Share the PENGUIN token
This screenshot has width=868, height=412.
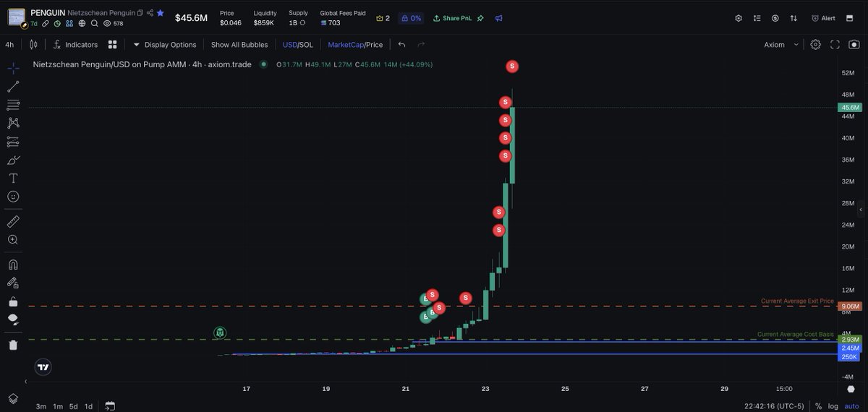[150, 13]
